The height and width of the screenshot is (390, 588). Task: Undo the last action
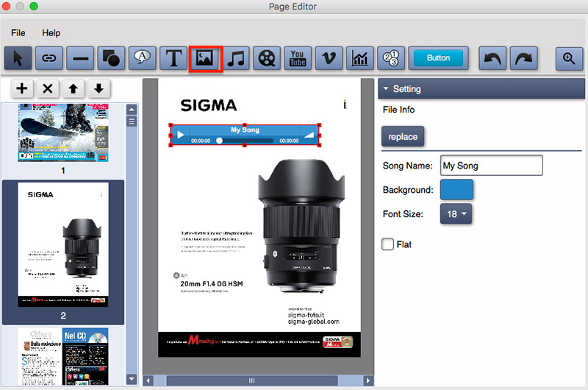point(492,58)
